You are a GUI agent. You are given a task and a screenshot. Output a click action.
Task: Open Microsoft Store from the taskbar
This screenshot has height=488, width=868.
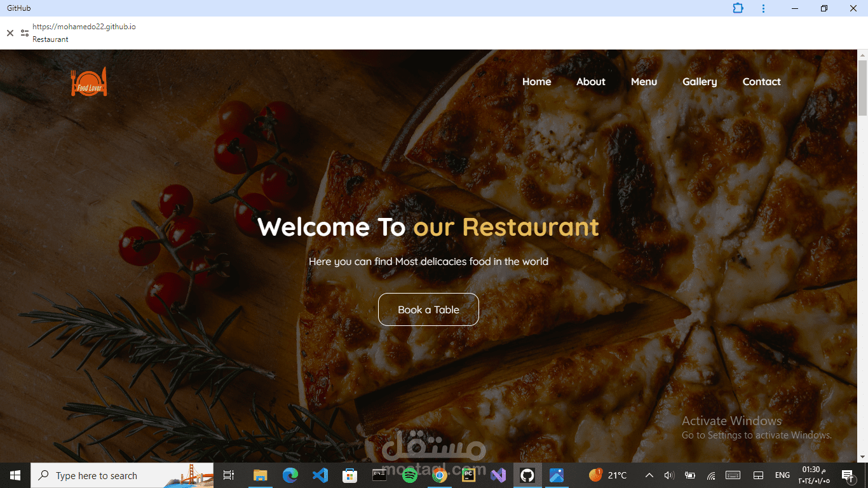point(350,475)
